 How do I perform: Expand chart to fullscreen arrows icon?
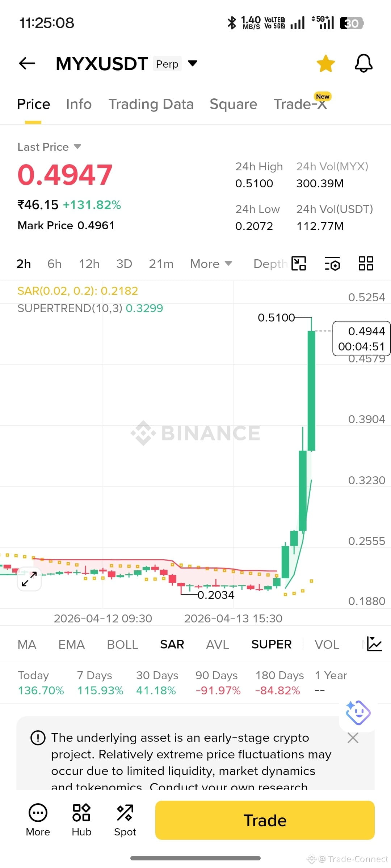pos(29,579)
